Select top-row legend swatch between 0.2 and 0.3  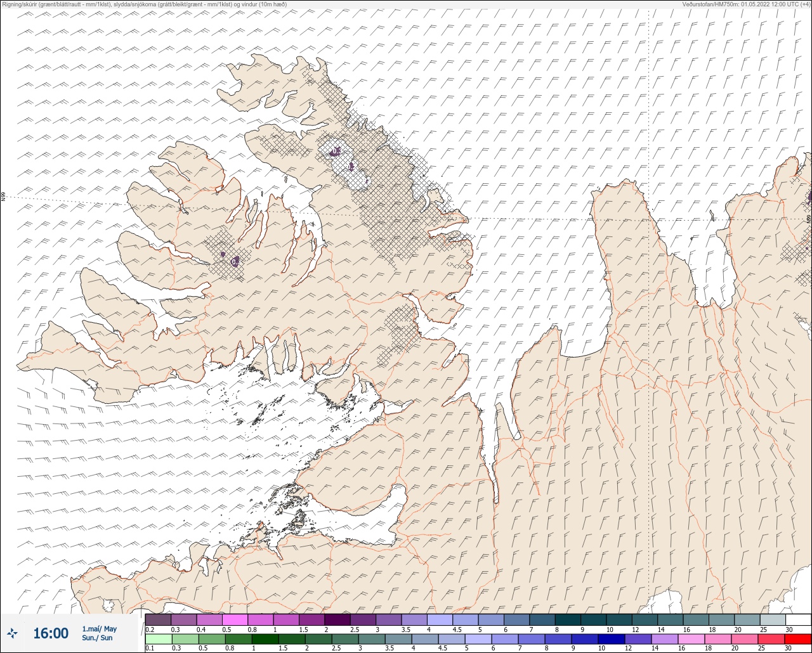point(158,619)
